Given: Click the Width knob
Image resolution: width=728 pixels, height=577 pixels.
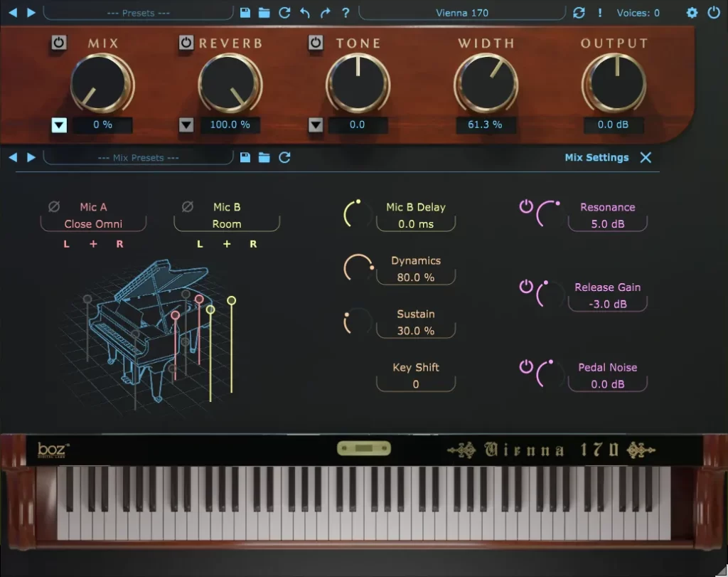Looking at the screenshot, I should pos(486,83).
